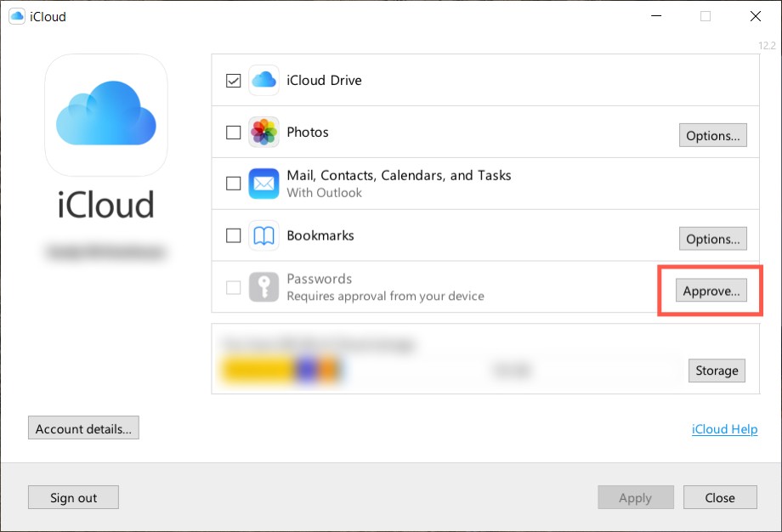Enable Mail, Contacts, Calendars, and Tasks checkbox
Screen dimensions: 782x532
234,184
